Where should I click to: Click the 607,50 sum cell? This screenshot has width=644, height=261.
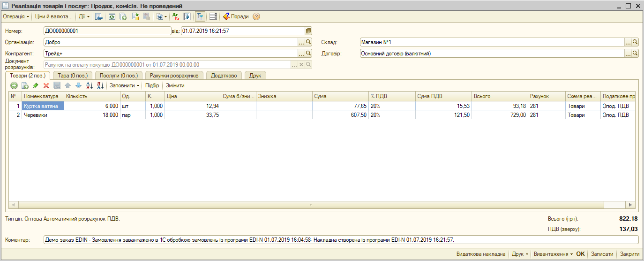pyautogui.click(x=341, y=115)
